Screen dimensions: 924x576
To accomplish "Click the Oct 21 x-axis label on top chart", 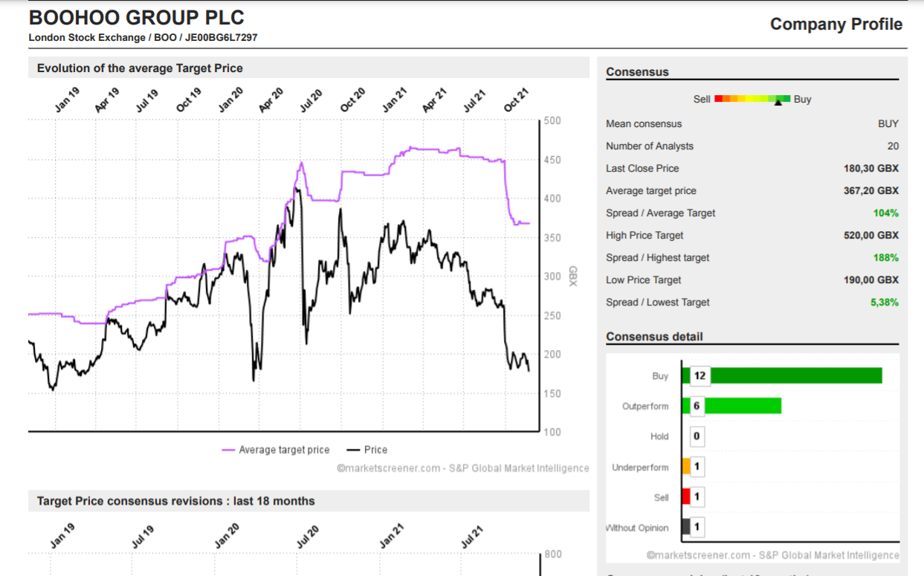I will tap(516, 100).
